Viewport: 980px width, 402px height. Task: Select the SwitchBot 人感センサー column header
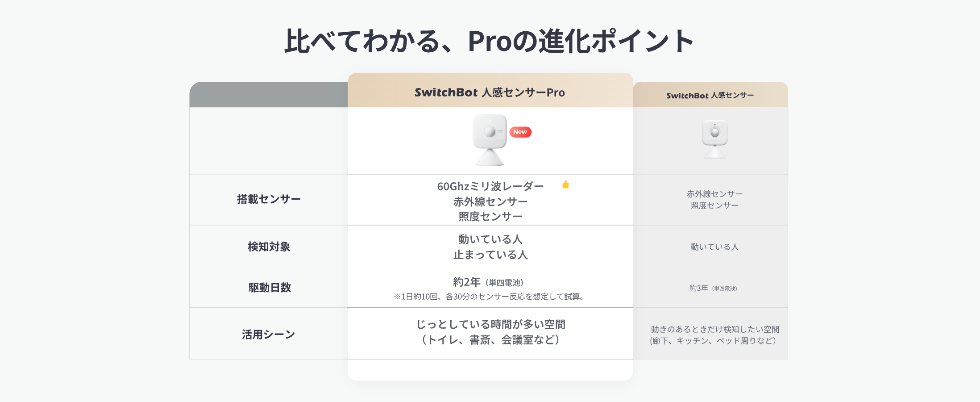pyautogui.click(x=710, y=95)
